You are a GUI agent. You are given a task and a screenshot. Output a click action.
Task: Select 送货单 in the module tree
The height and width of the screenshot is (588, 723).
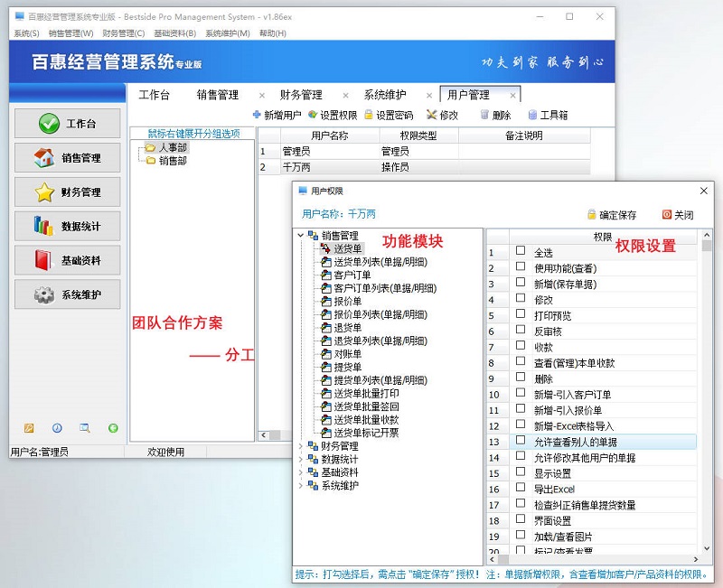click(342, 249)
